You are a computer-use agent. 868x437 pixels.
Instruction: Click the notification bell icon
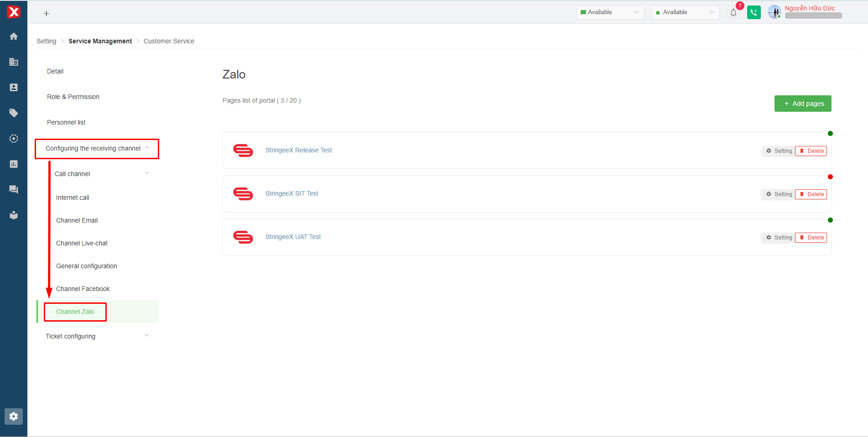tap(733, 13)
